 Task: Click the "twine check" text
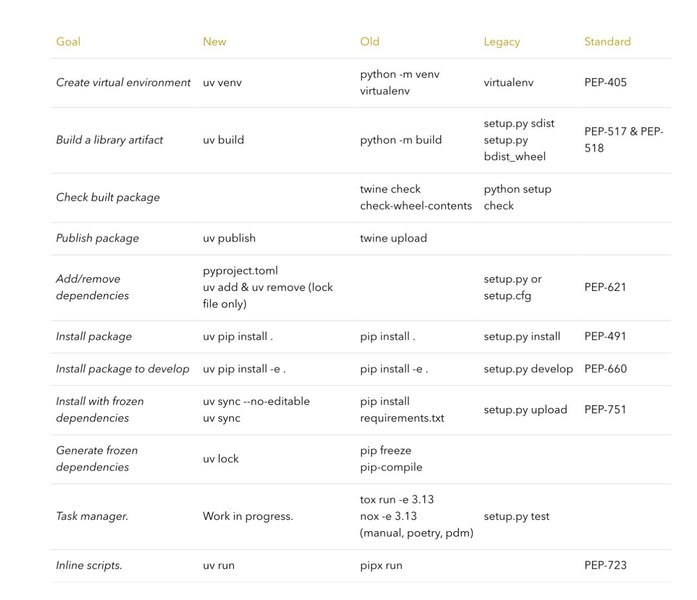click(x=390, y=189)
